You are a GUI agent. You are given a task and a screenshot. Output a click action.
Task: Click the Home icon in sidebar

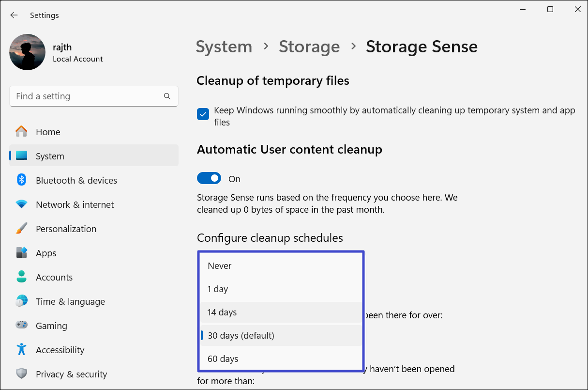click(21, 132)
